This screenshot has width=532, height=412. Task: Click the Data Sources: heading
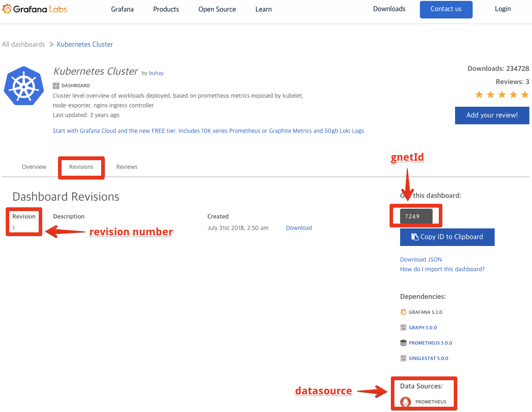421,386
